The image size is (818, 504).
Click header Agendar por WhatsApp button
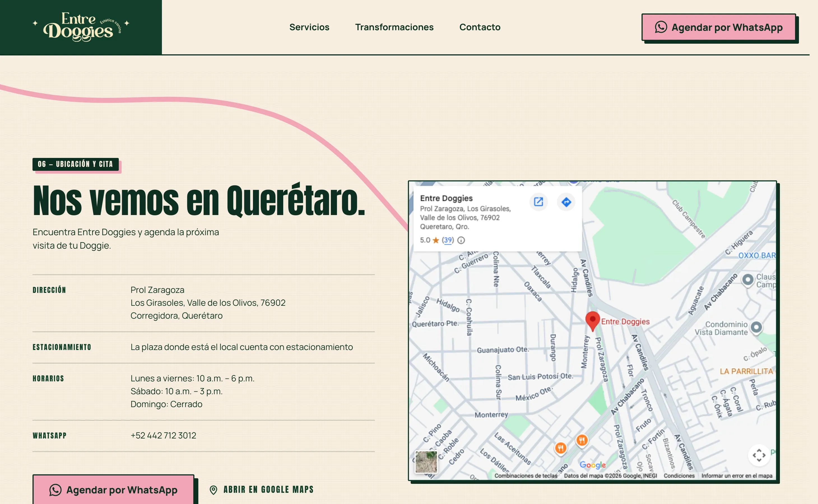(719, 27)
